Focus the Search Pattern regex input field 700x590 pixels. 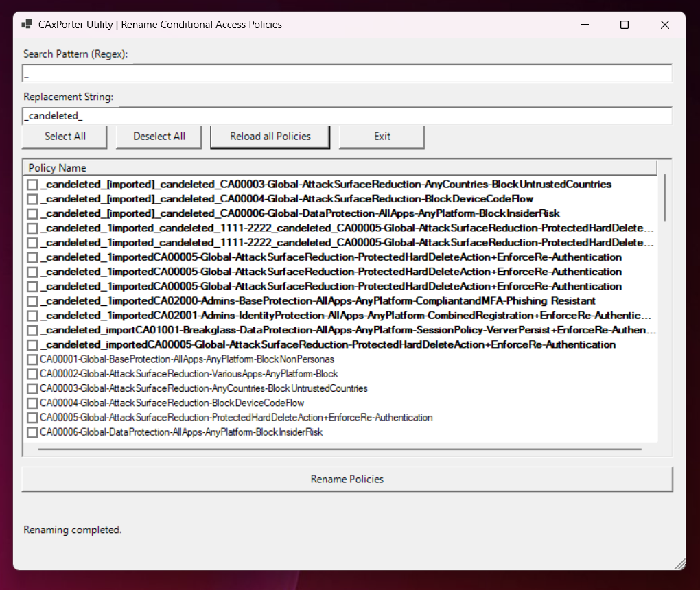click(x=347, y=73)
